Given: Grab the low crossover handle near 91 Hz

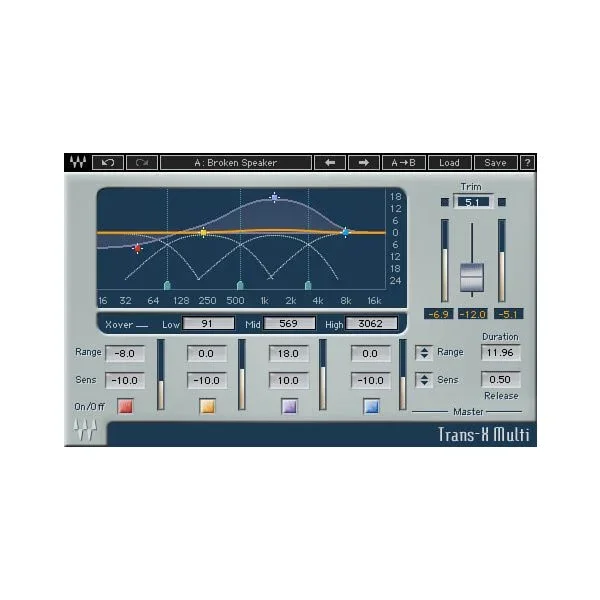Looking at the screenshot, I should 167,285.
